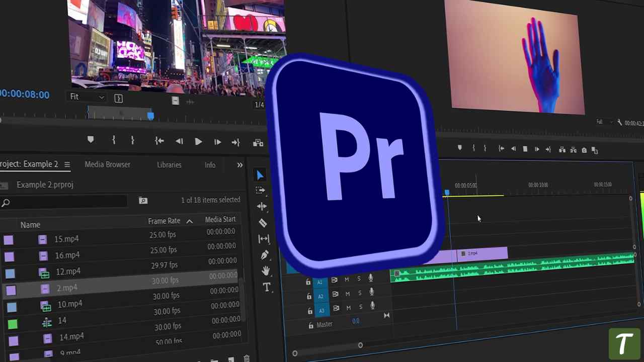644x362 pixels.
Task: Click Master track volume value 0.0
Action: [356, 321]
